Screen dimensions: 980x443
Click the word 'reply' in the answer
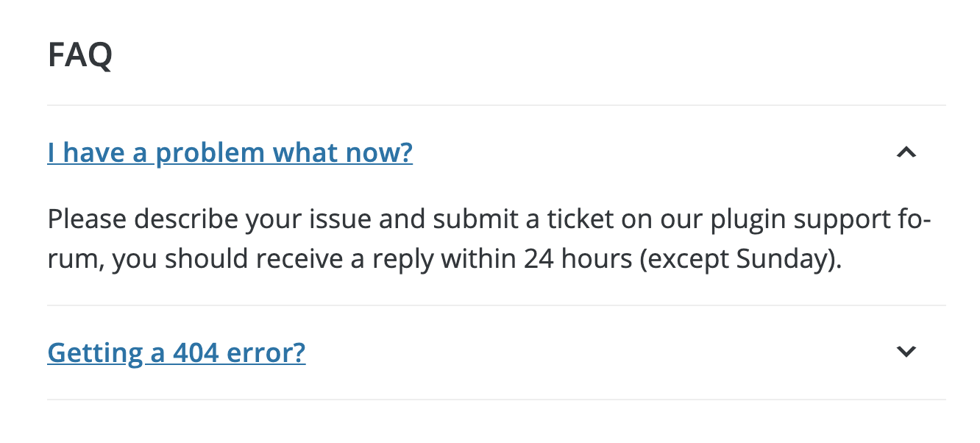click(x=402, y=260)
